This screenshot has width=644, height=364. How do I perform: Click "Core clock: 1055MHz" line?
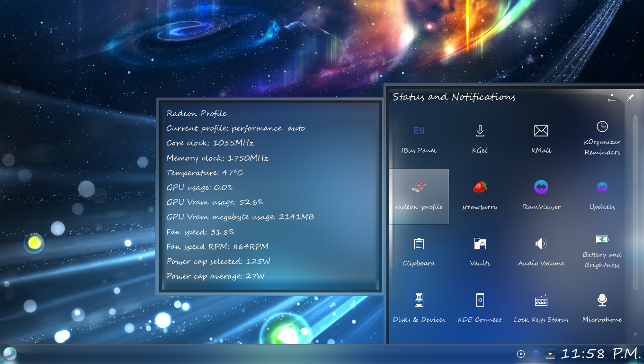pos(210,143)
